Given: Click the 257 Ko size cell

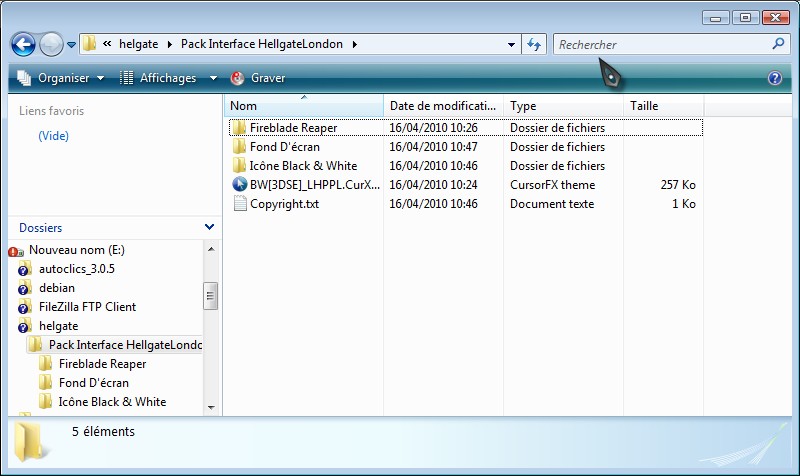Looking at the screenshot, I should click(x=678, y=185).
